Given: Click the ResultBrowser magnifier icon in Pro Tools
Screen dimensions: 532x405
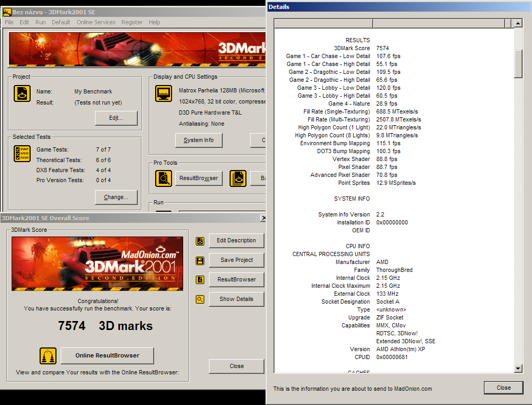Looking at the screenshot, I should (x=164, y=178).
